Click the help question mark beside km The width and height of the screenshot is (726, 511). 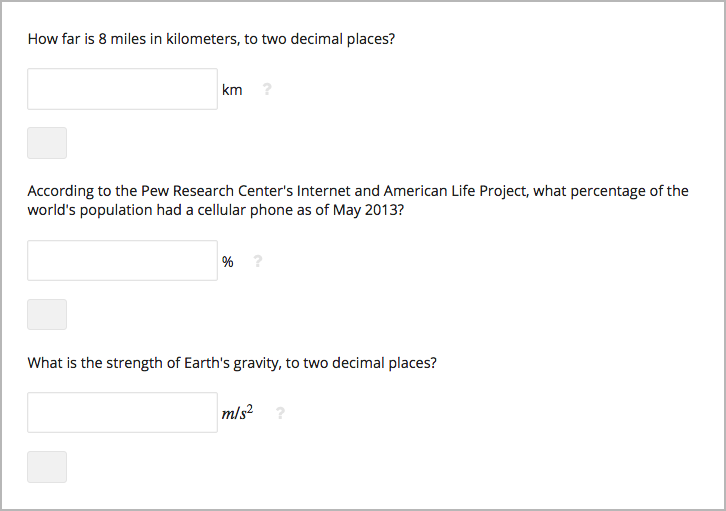click(x=267, y=90)
